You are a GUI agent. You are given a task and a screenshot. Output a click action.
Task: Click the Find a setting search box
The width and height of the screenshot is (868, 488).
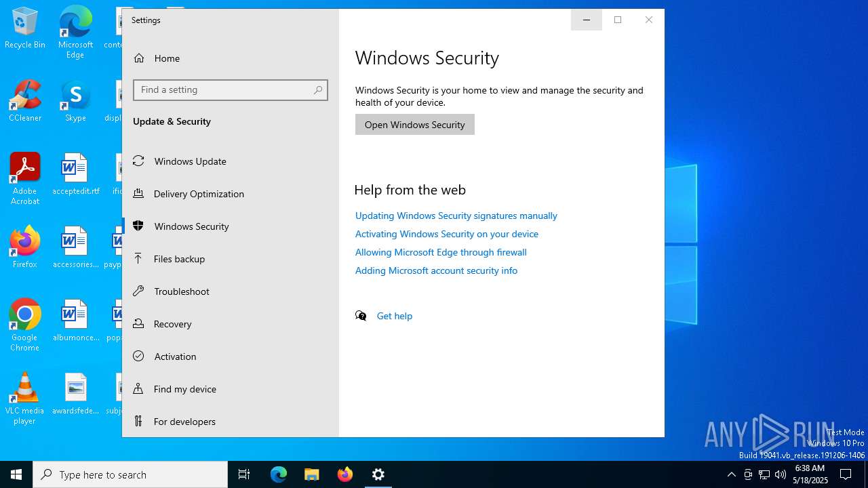point(231,90)
